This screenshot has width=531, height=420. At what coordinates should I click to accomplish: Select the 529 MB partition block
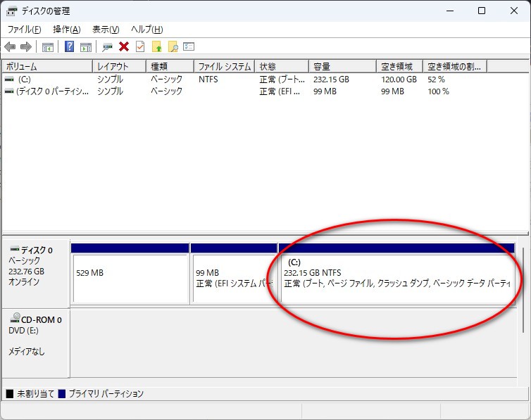[130, 273]
